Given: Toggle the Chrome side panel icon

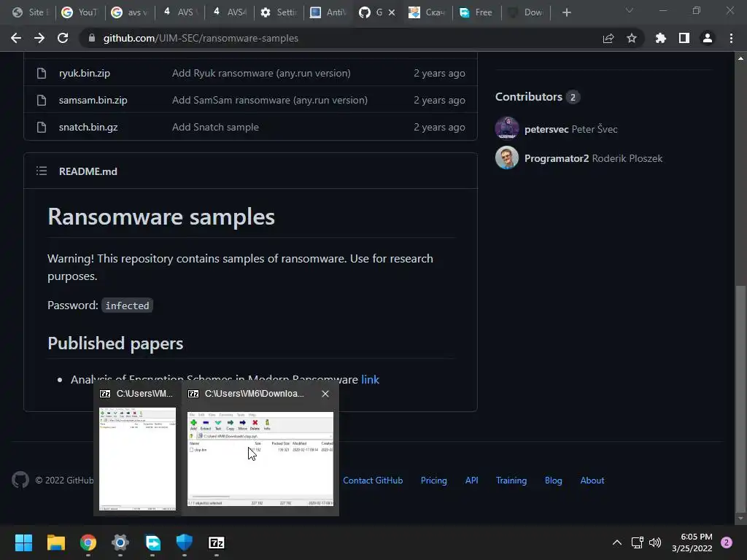Looking at the screenshot, I should tap(684, 38).
